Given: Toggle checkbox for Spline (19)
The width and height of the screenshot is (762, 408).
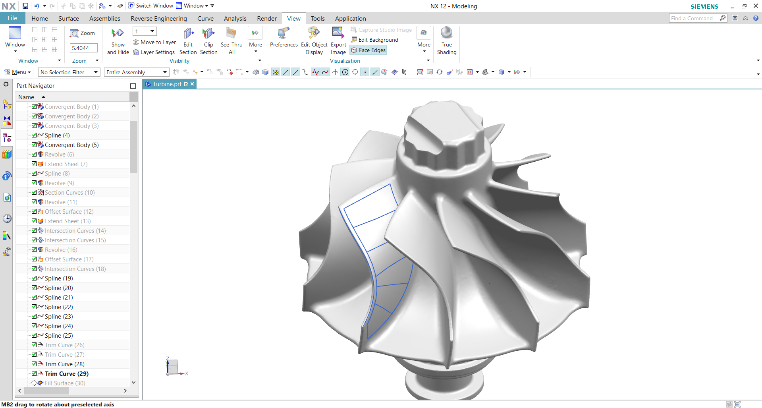Looking at the screenshot, I should click(35, 278).
